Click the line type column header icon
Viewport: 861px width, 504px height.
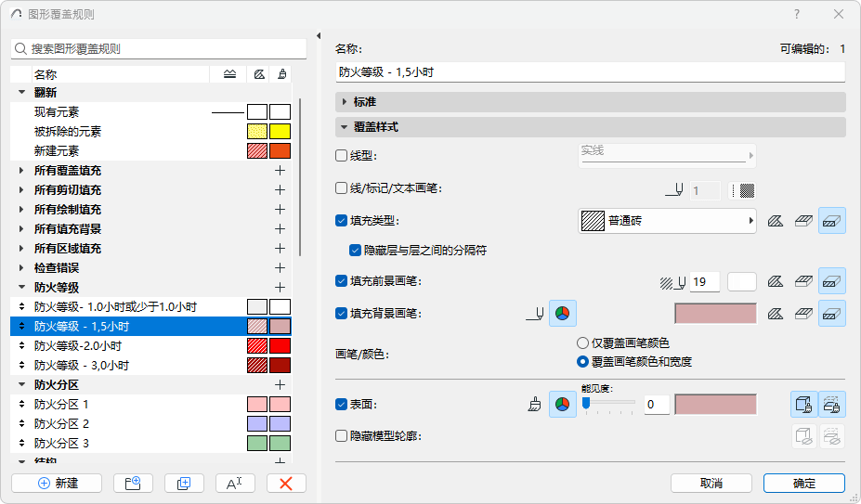coord(230,74)
